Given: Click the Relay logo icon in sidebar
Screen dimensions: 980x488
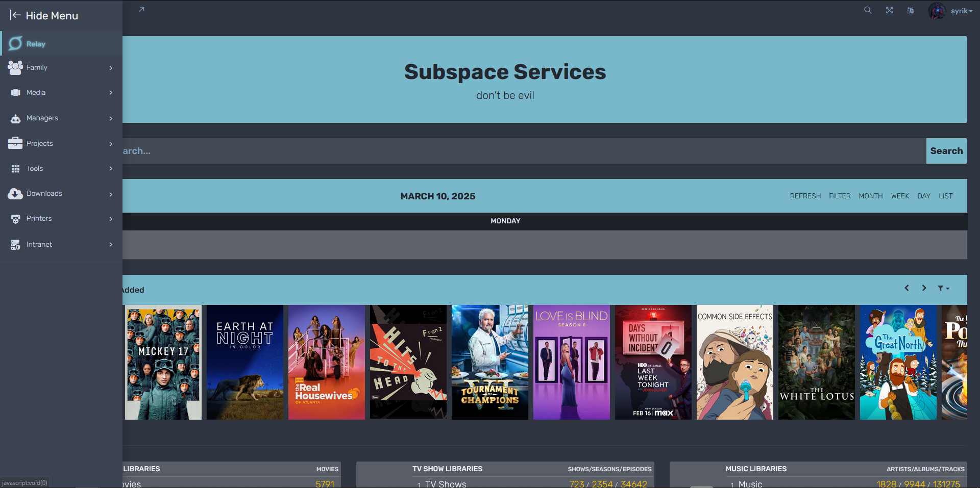Looking at the screenshot, I should [16, 44].
